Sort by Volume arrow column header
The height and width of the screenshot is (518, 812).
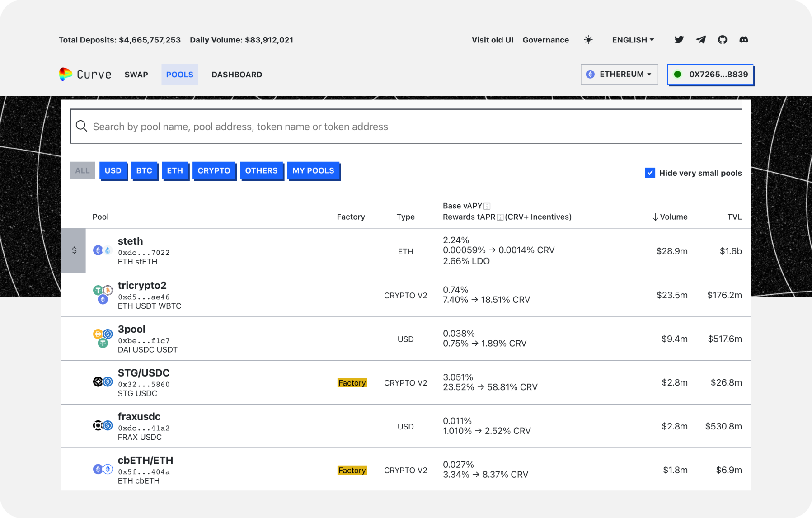(670, 217)
